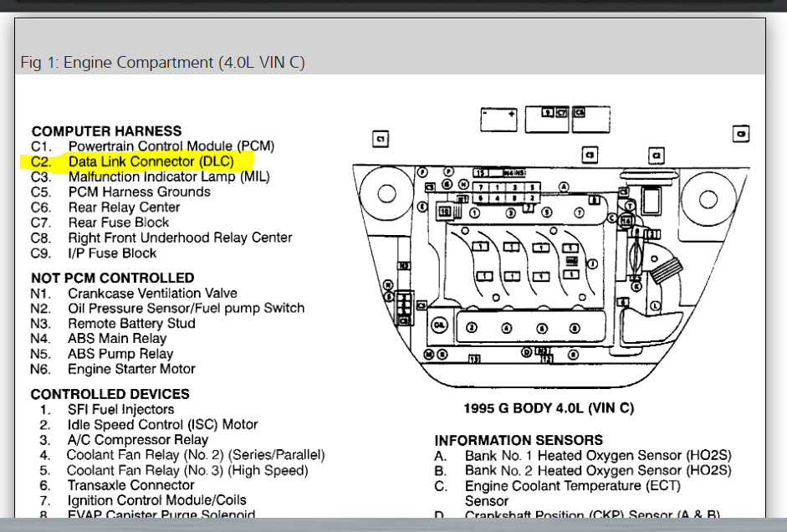Image resolution: width=787 pixels, height=532 pixels.
Task: Select circled J sensor marker in diagram
Action: 592,264
